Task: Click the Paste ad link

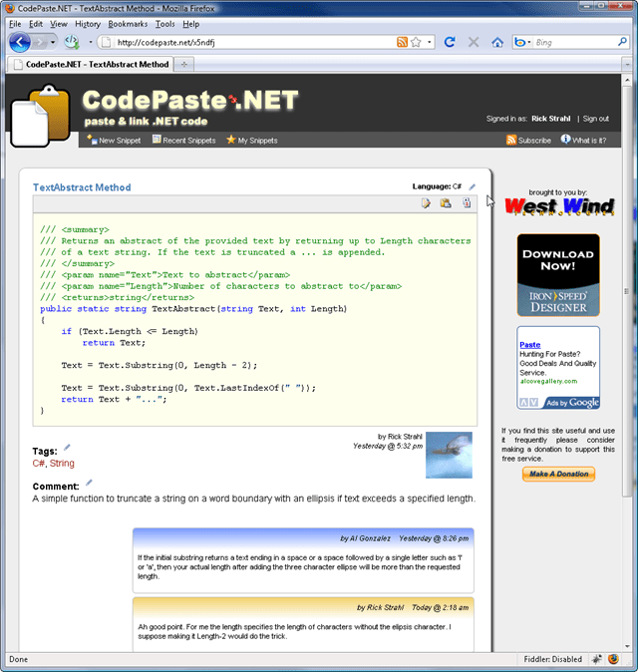Action: [x=529, y=345]
